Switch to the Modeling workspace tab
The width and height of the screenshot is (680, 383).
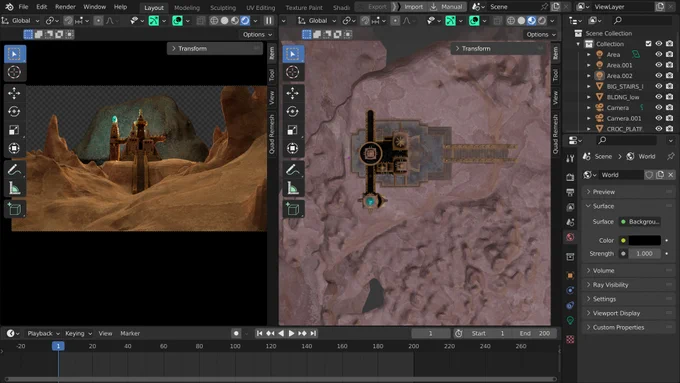click(187, 7)
